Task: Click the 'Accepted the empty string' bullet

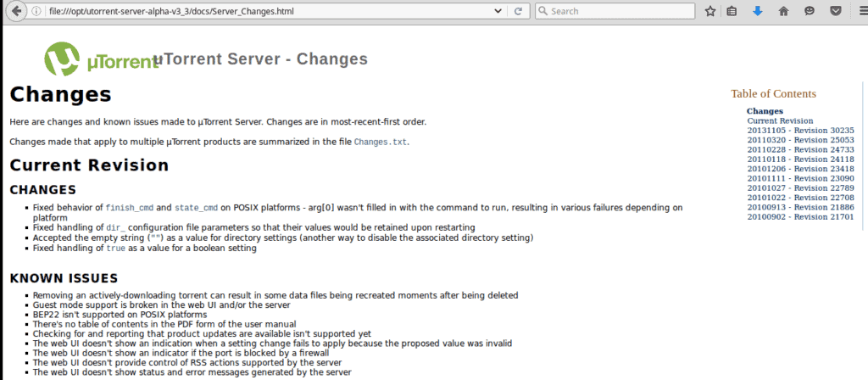Action: tap(283, 238)
